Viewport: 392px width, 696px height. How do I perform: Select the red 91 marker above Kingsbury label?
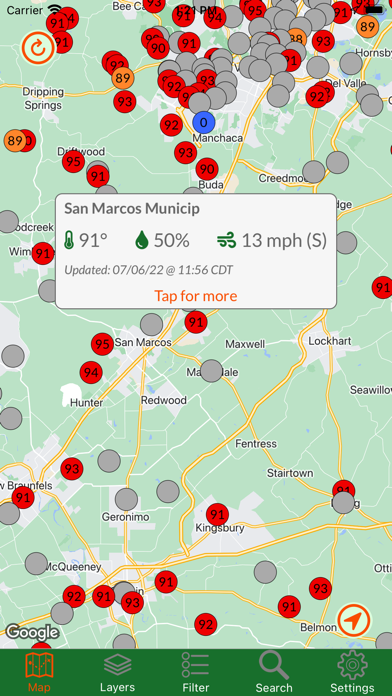point(218,515)
